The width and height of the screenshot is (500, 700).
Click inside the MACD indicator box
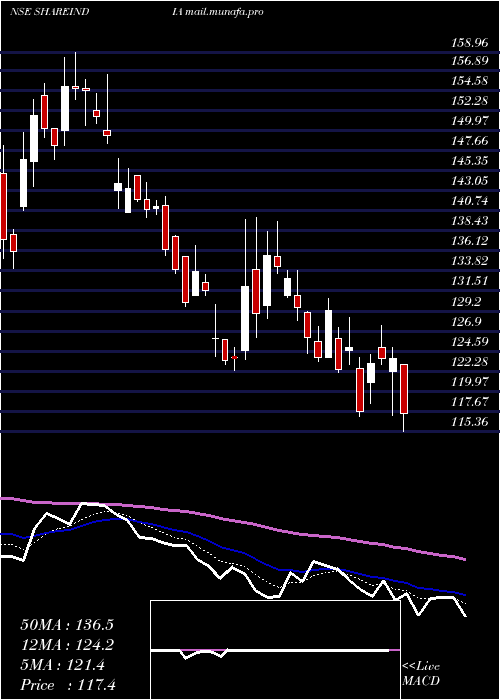[275, 650]
